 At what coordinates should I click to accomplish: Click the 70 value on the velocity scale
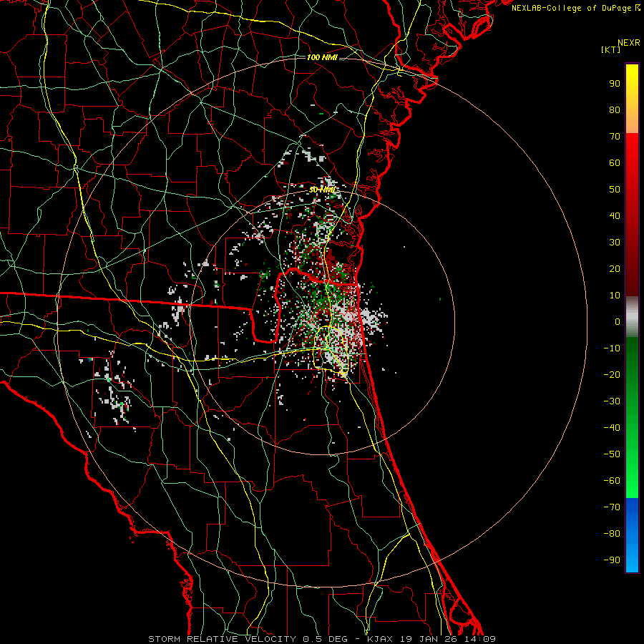click(615, 137)
